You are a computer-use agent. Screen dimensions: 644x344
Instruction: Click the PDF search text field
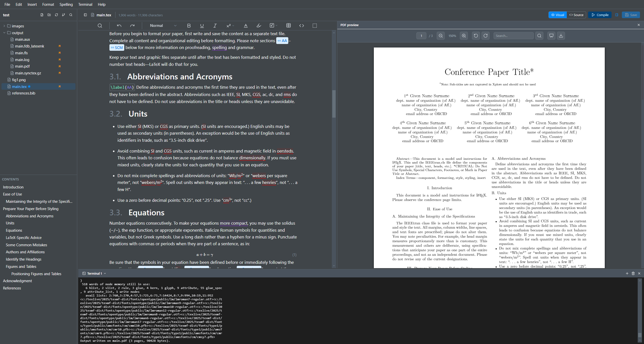click(513, 36)
